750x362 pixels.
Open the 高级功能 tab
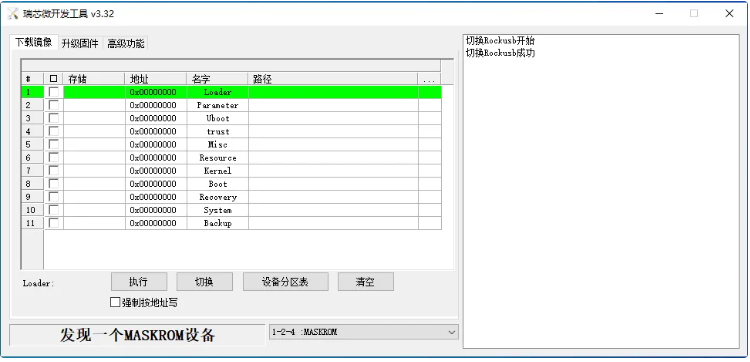click(x=125, y=44)
